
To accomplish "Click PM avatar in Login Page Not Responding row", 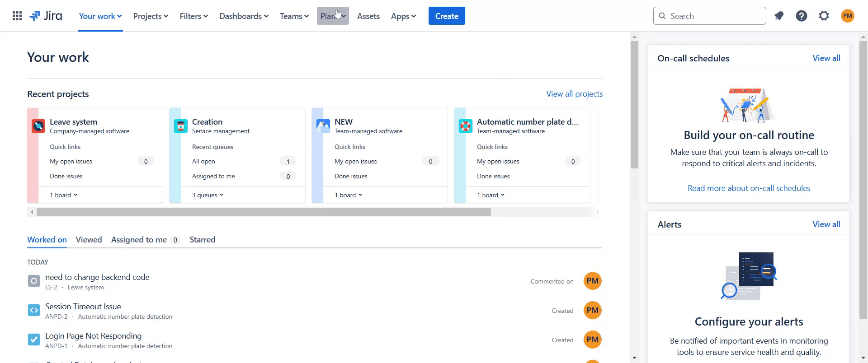I will [593, 340].
